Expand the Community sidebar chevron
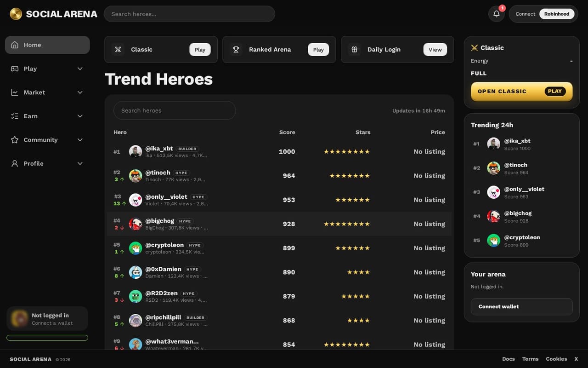Image resolution: width=588 pixels, height=368 pixels. click(80, 140)
